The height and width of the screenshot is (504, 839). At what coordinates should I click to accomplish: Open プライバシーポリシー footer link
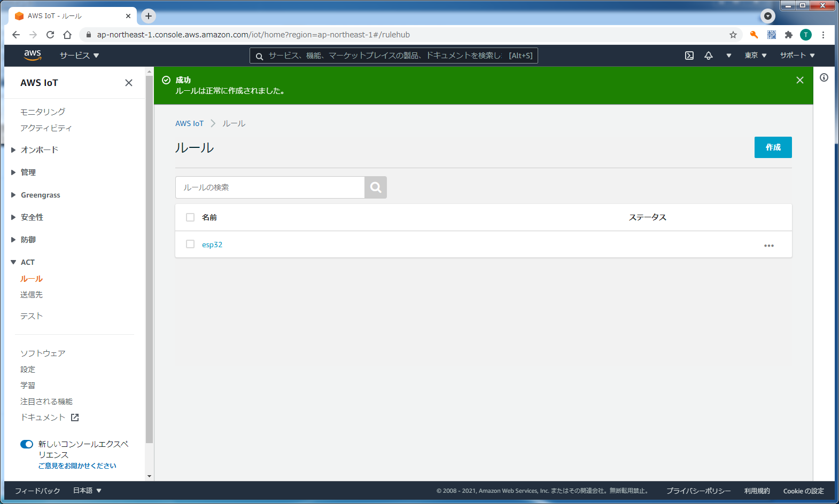click(x=698, y=491)
